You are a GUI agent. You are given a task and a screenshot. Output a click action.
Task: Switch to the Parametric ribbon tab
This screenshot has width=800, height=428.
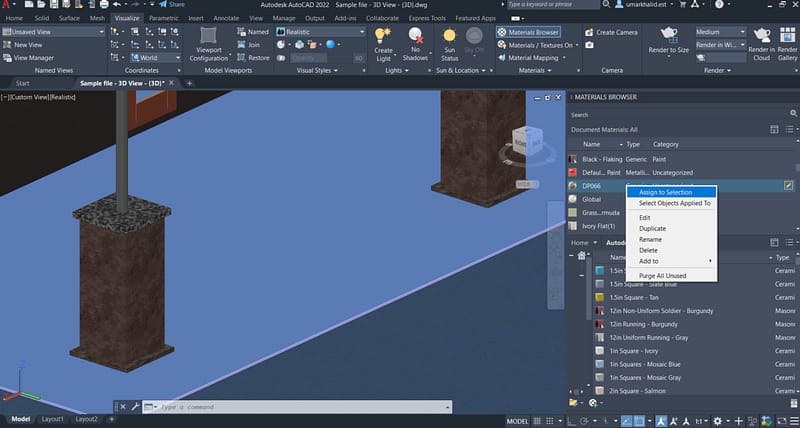(x=163, y=17)
